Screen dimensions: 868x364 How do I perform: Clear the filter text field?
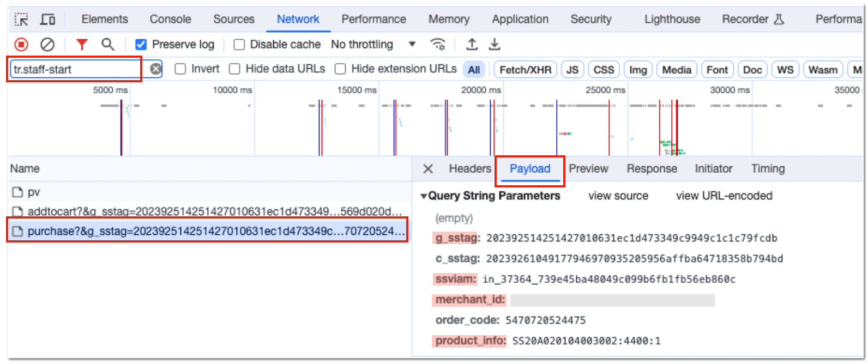[x=156, y=69]
